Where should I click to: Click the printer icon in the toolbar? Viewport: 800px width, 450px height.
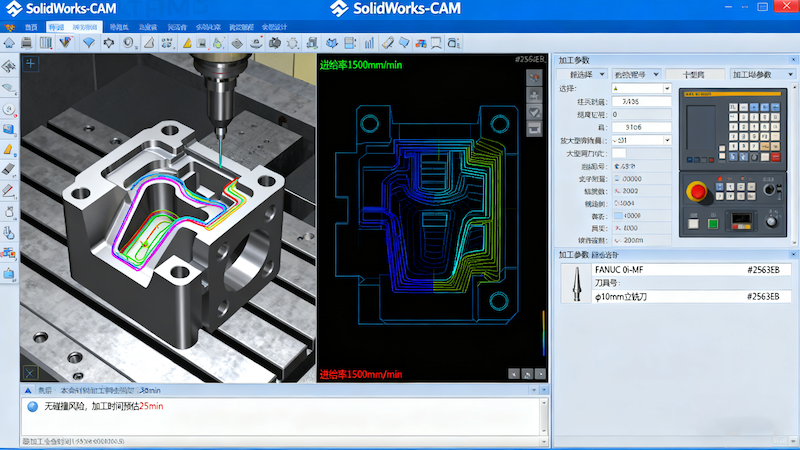(x=26, y=43)
